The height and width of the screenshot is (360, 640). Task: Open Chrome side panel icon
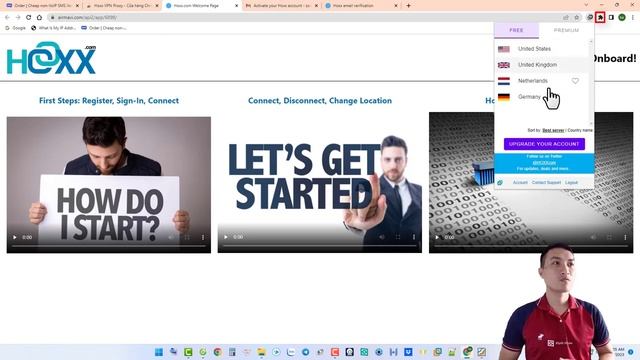point(611,18)
